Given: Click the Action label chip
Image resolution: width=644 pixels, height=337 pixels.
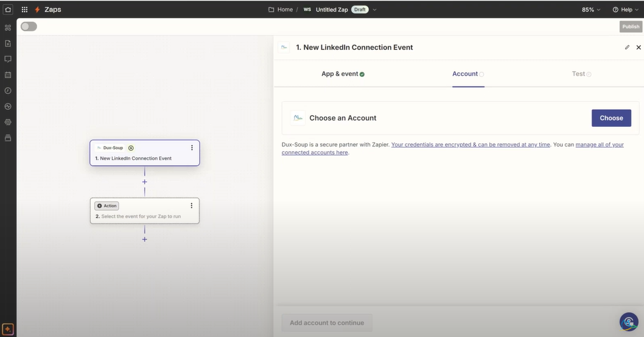Looking at the screenshot, I should click(x=107, y=206).
